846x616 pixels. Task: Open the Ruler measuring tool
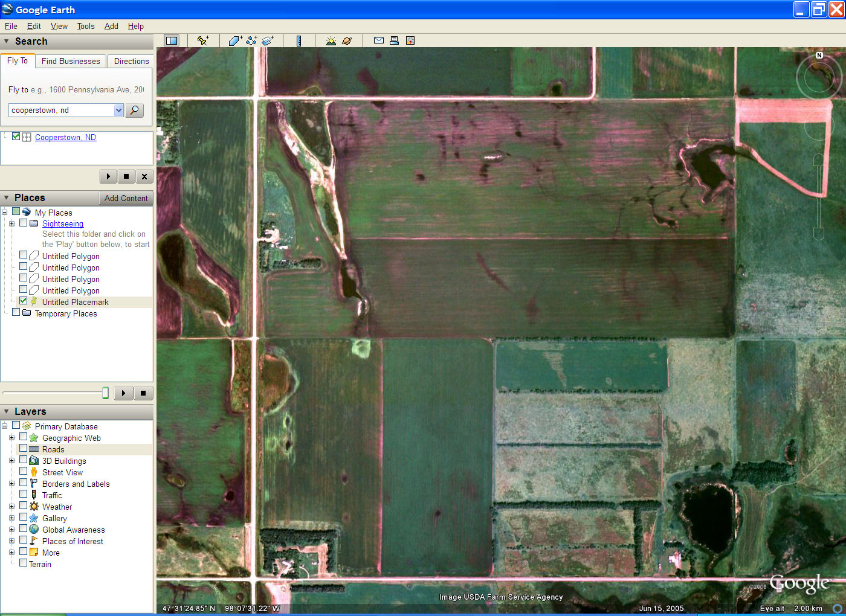pyautogui.click(x=299, y=40)
